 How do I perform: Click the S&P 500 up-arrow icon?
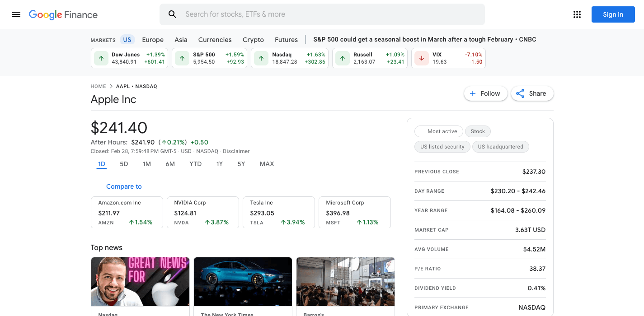[x=182, y=58]
